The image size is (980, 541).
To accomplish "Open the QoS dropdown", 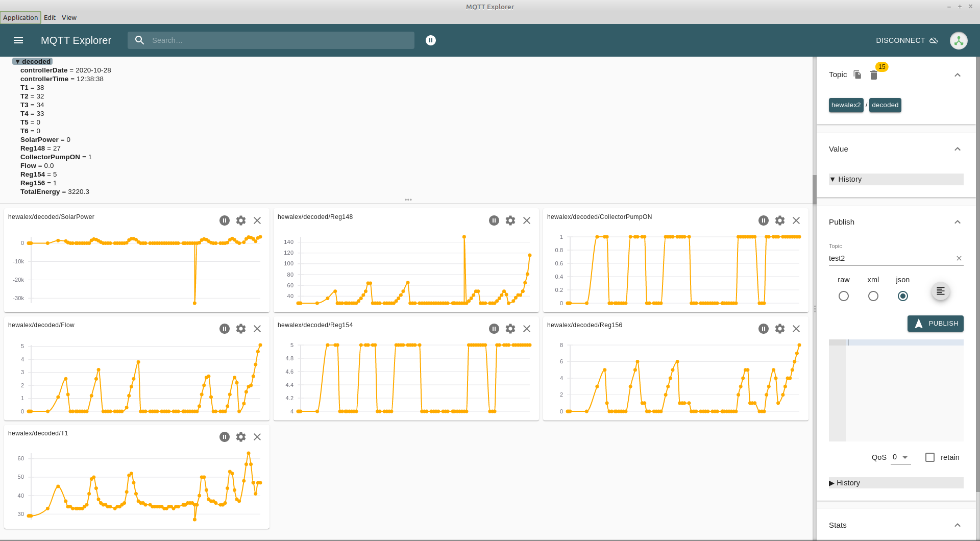I will click(x=901, y=457).
